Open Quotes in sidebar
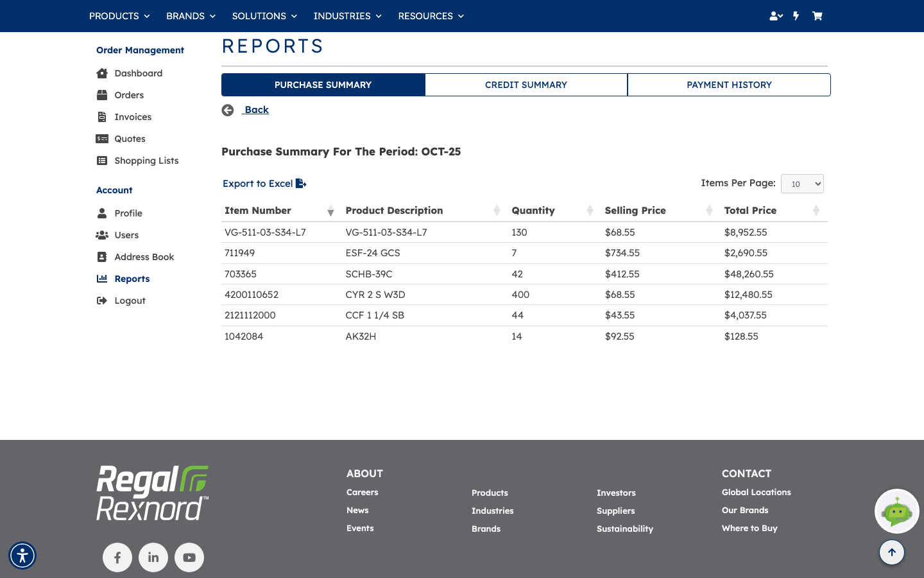 point(130,139)
